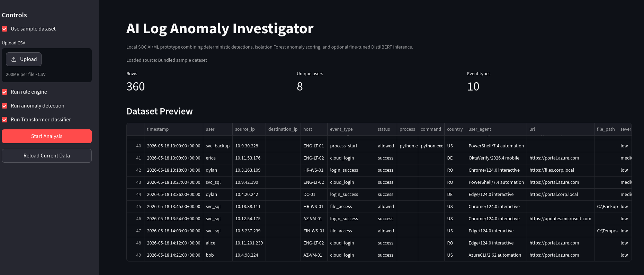Select the AzureCLI/2.62 automation cell
The height and width of the screenshot is (275, 644).
(496, 255)
